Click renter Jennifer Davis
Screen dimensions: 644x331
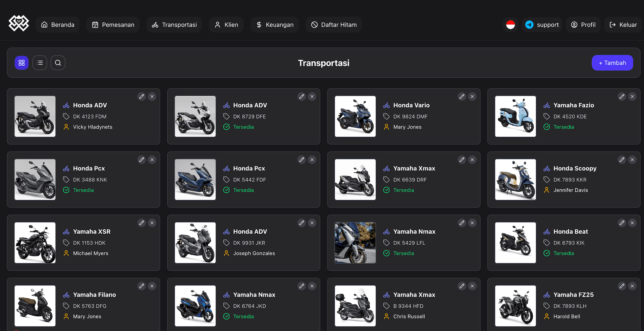tap(571, 190)
